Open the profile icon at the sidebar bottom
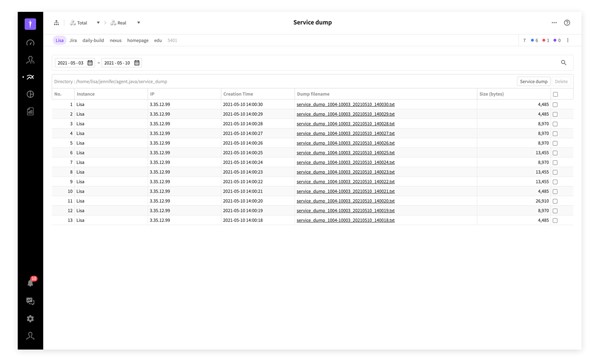The image size is (600, 361). point(30,336)
